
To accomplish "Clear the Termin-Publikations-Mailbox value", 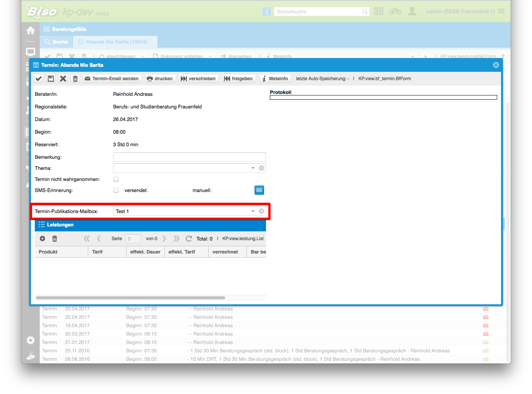I will [x=261, y=211].
